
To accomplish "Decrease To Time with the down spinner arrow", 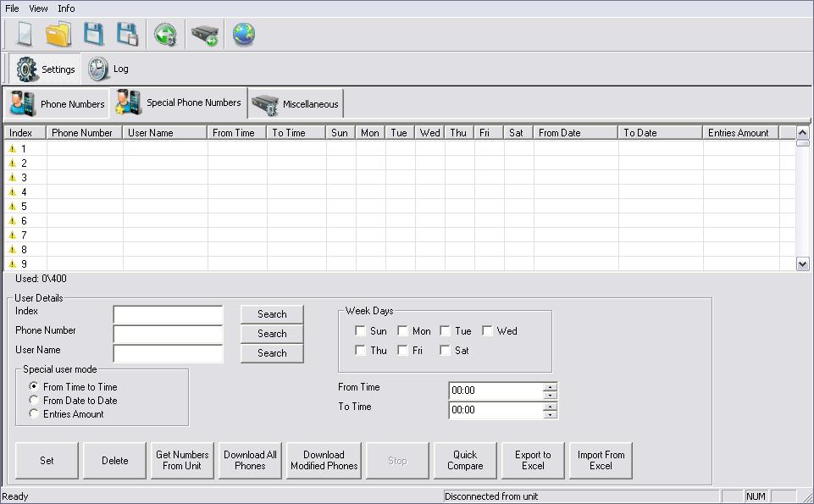I will pyautogui.click(x=551, y=414).
